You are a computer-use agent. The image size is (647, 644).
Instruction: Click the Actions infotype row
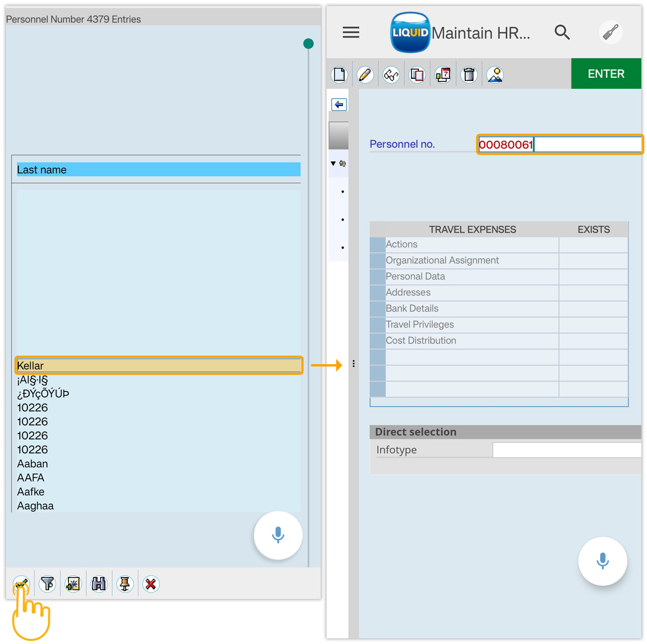[x=472, y=244]
